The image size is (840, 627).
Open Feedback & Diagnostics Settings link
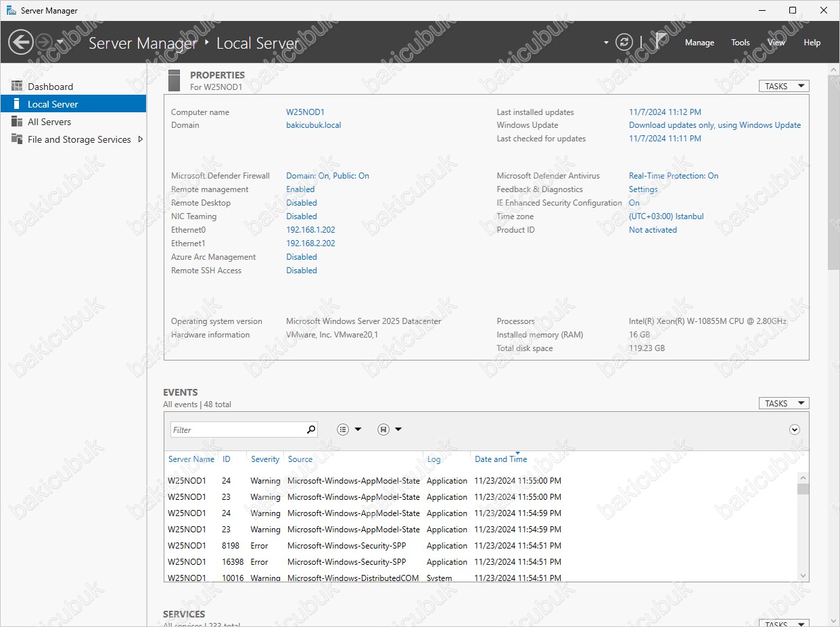point(643,189)
